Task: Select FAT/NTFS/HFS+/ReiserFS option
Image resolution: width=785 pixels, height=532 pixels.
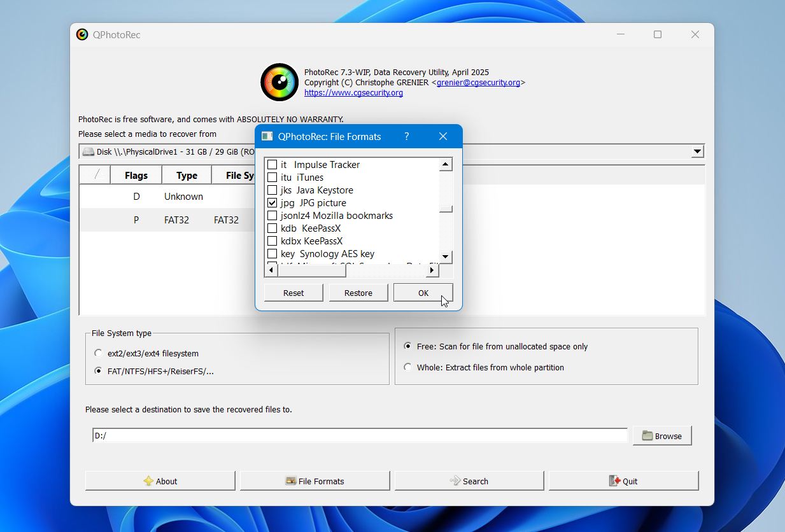Action: [x=98, y=371]
